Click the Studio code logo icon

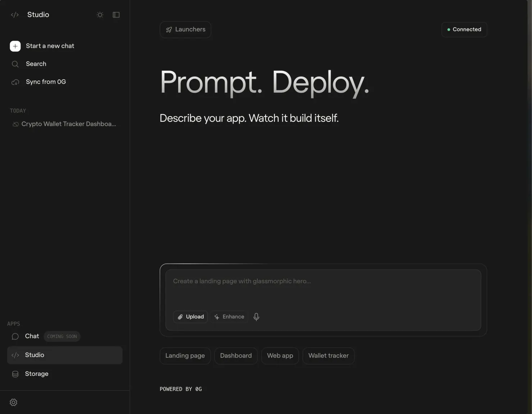point(15,15)
